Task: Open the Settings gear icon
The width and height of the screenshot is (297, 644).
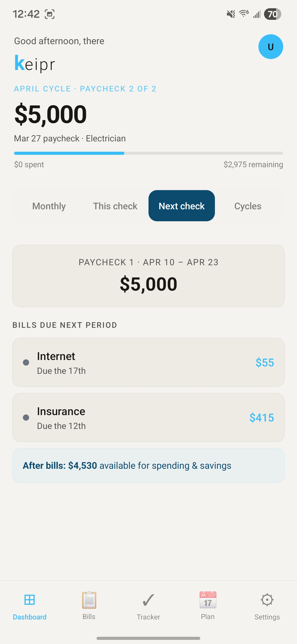Action: 267,600
